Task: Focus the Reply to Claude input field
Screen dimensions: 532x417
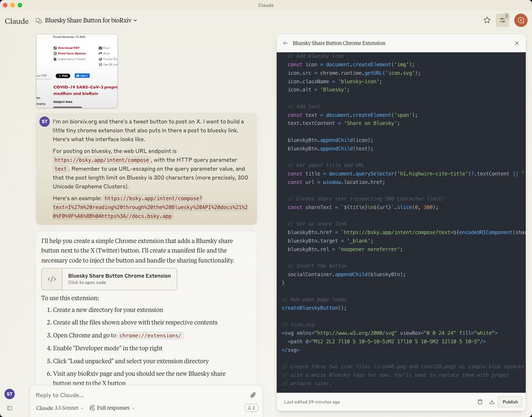Action: click(x=141, y=395)
